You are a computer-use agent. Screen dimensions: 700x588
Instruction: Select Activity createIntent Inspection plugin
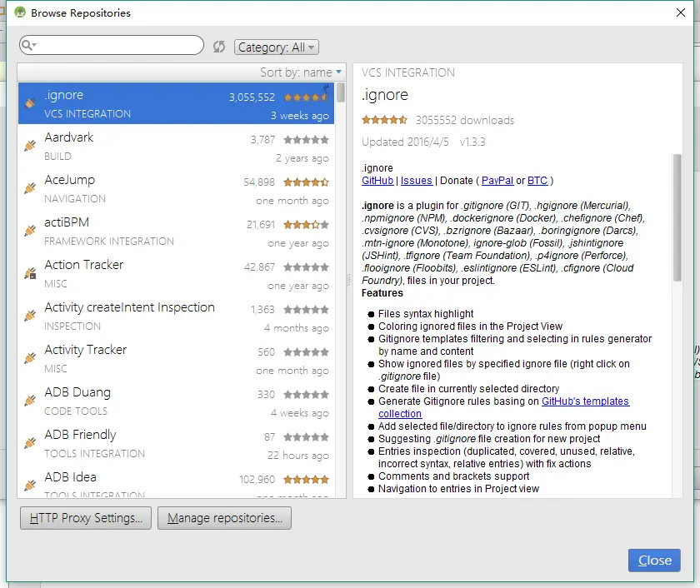tap(176, 316)
